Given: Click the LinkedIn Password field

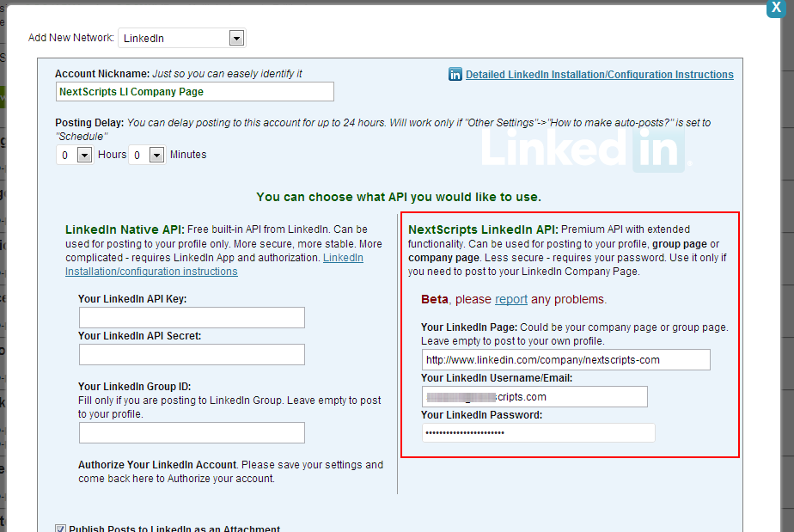Looking at the screenshot, I should (x=538, y=432).
